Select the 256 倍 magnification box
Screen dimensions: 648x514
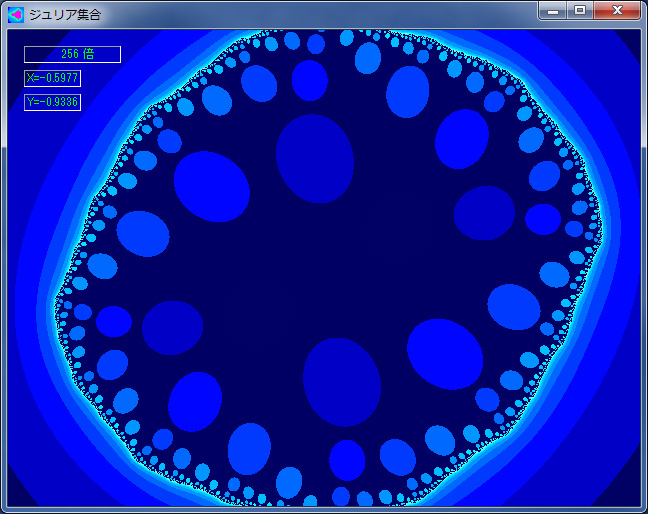point(72,55)
